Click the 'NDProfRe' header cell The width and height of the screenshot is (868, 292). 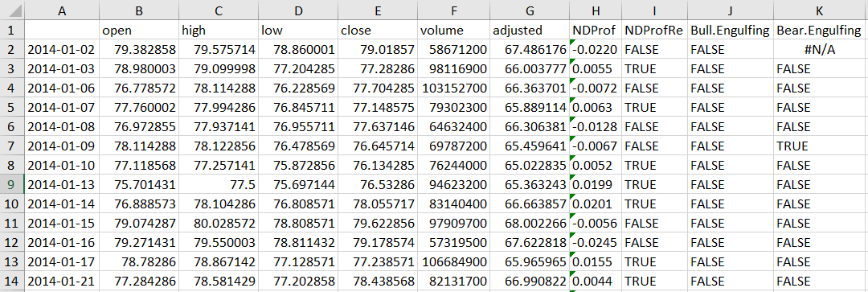(653, 30)
